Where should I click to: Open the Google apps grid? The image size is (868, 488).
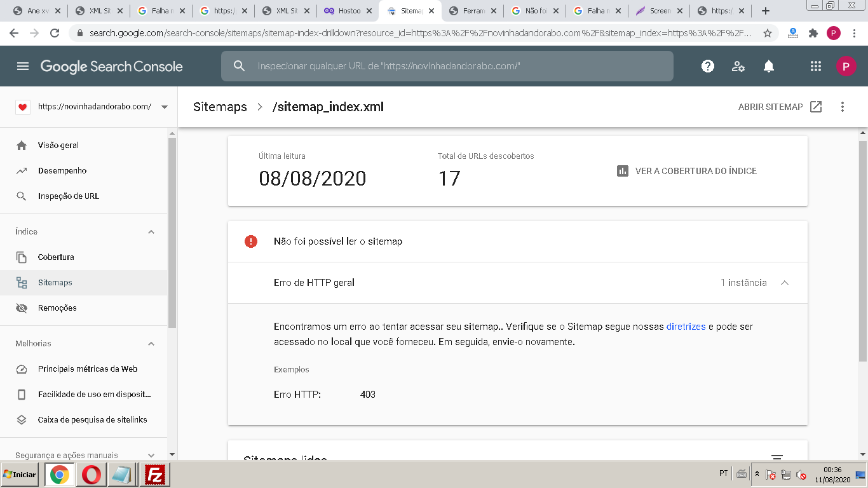pyautogui.click(x=816, y=66)
